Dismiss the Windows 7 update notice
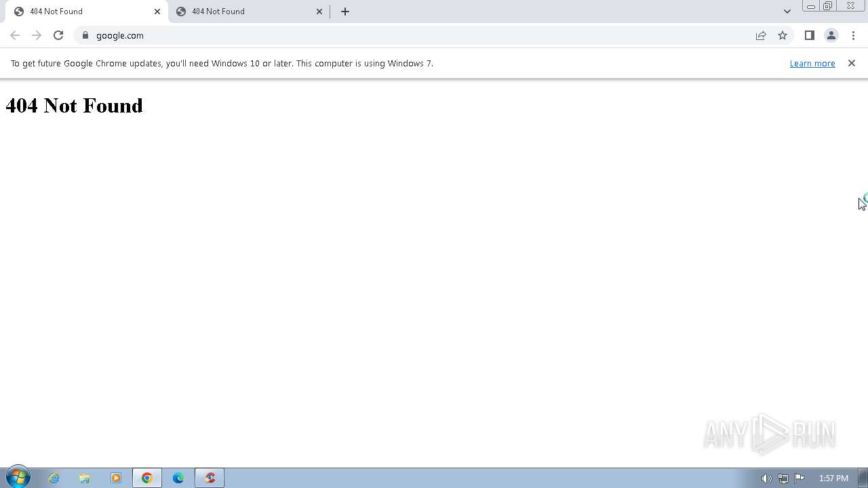Screen dimensions: 868x488 [x=851, y=63]
